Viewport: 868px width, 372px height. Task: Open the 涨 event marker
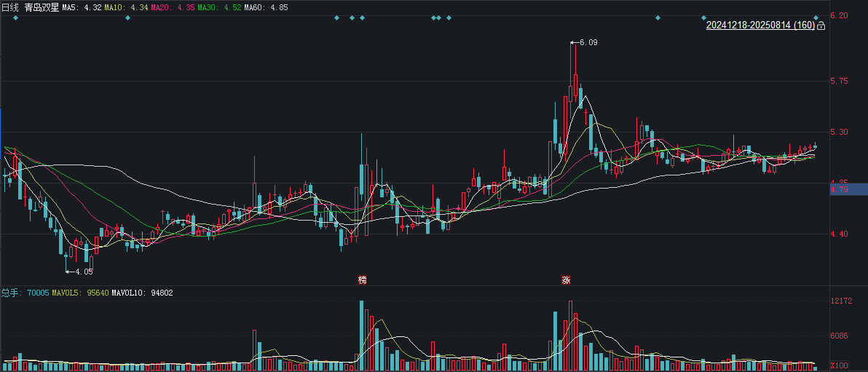(x=566, y=280)
